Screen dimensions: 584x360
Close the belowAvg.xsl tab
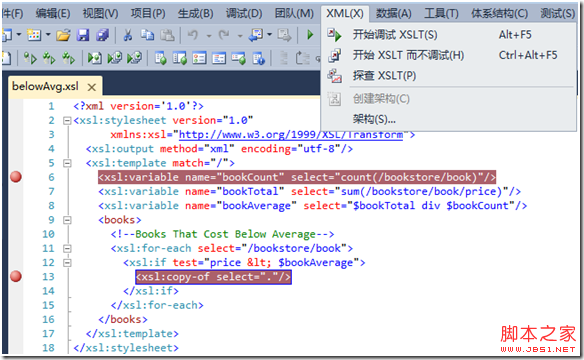tap(92, 87)
